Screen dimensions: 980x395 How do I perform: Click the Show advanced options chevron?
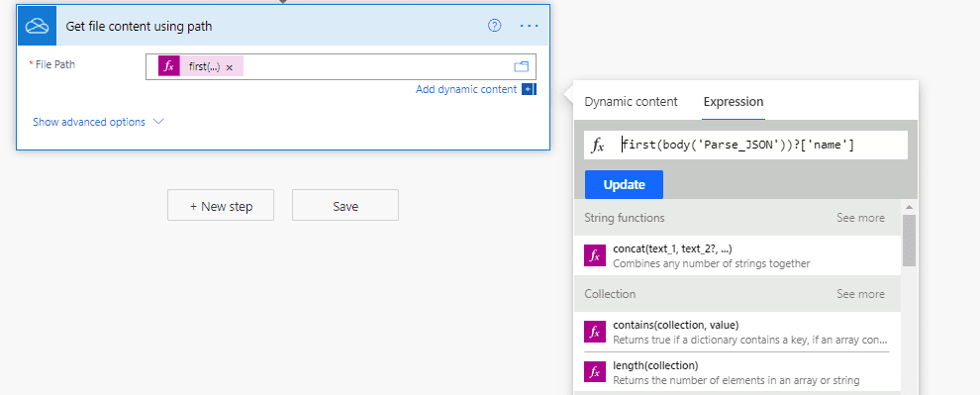click(158, 122)
